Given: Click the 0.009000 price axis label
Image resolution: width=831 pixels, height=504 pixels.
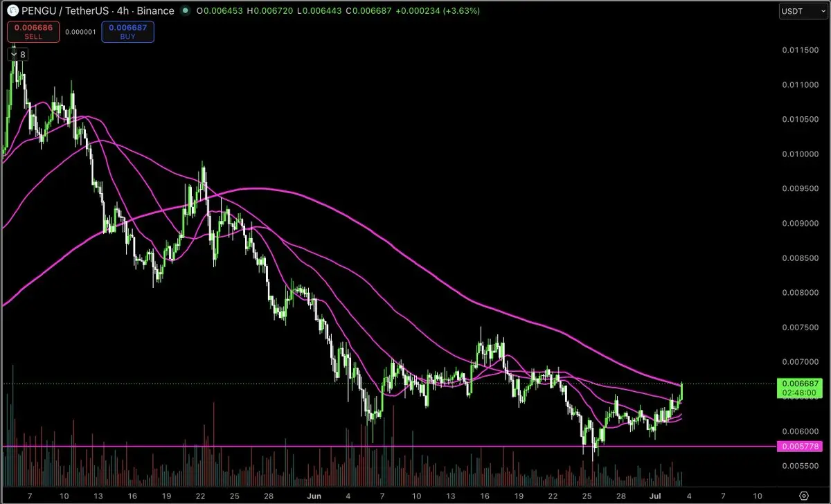Looking at the screenshot, I should point(800,223).
